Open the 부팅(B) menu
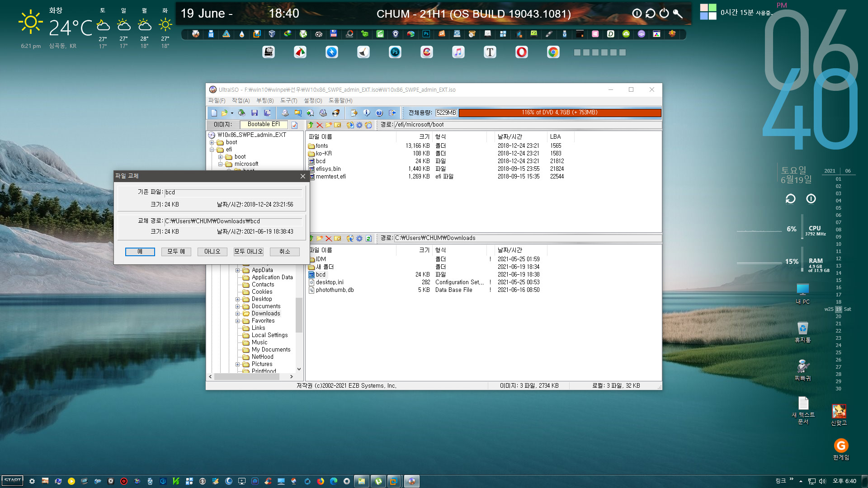The image size is (868, 488). click(x=265, y=101)
